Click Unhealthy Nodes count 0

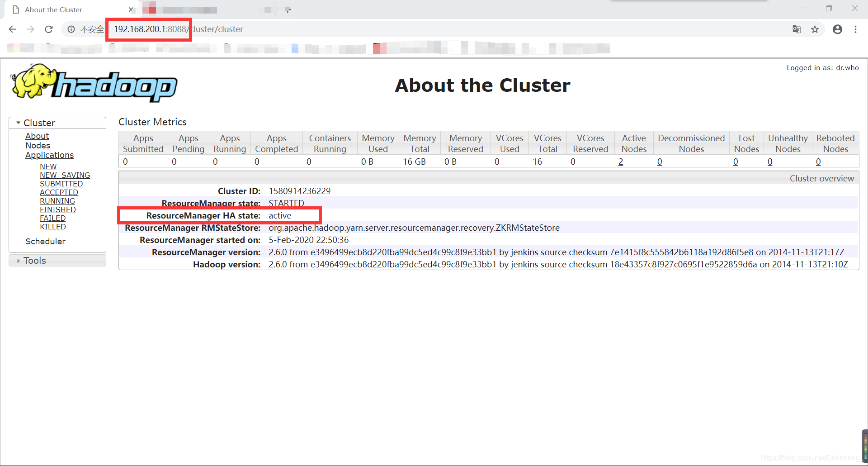pyautogui.click(x=770, y=162)
